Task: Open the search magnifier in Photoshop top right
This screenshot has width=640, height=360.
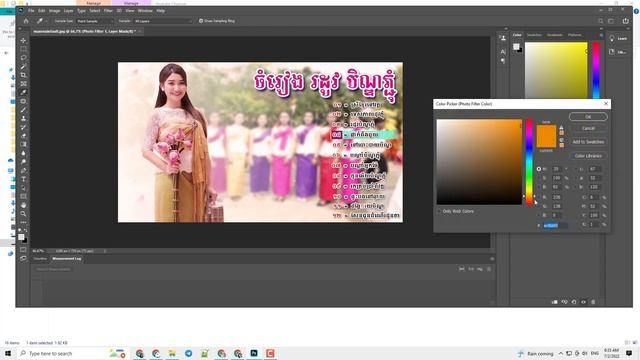Action: (600, 21)
